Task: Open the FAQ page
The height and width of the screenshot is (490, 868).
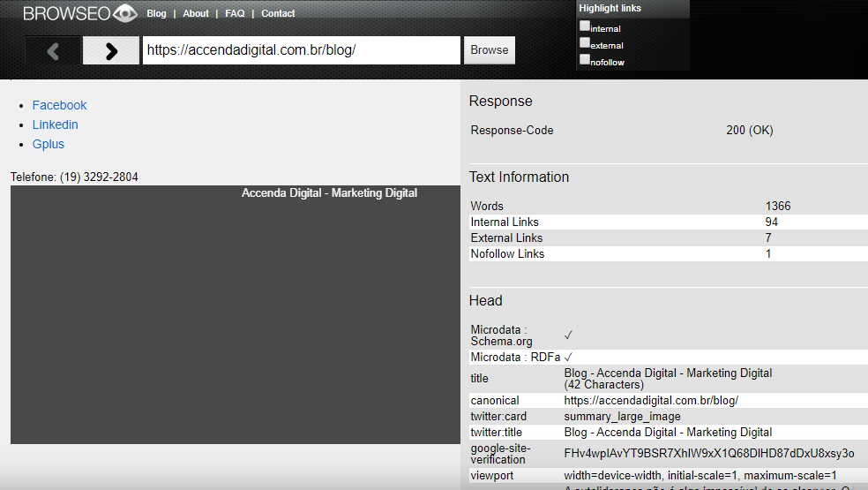Action: click(235, 13)
